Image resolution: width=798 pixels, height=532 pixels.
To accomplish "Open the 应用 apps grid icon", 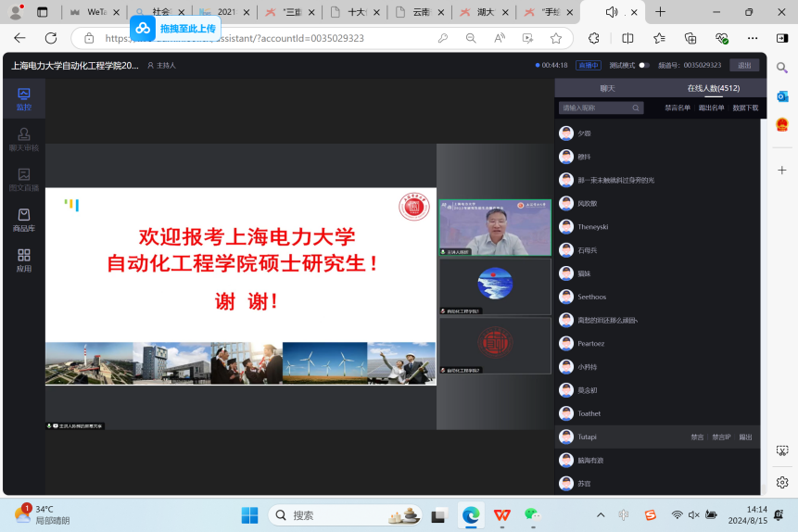I will coord(24,260).
